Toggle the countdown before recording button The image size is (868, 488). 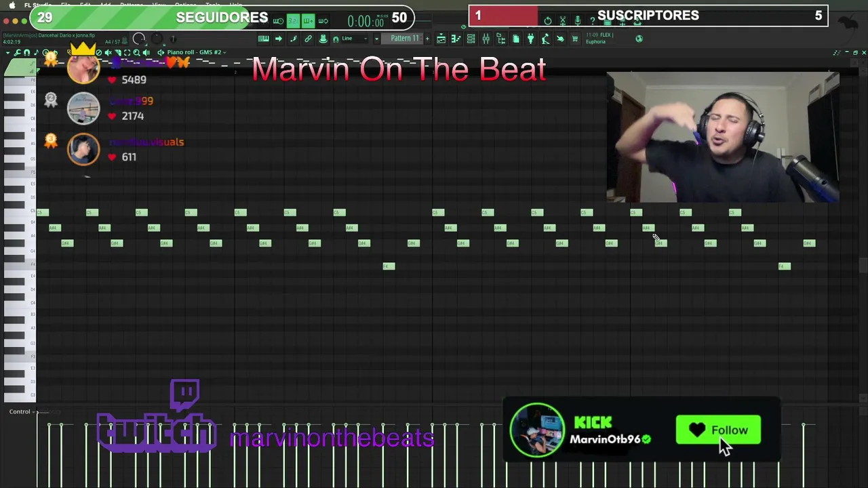293,20
